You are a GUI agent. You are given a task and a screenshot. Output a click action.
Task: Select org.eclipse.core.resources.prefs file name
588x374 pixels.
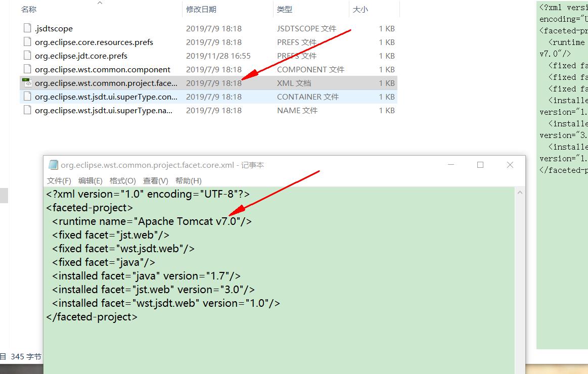click(94, 42)
